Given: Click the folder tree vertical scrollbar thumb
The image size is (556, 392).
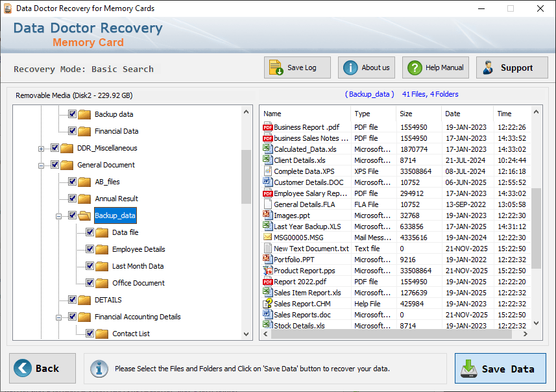Looking at the screenshot, I should (x=246, y=177).
